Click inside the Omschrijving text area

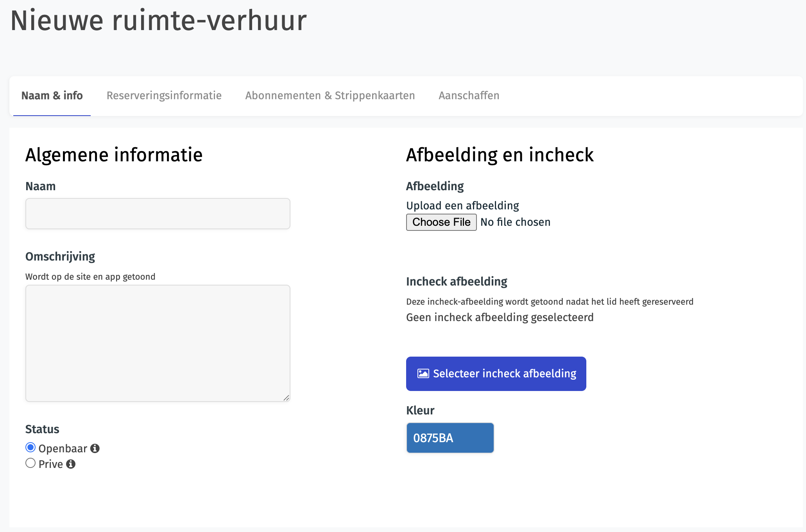coord(158,343)
